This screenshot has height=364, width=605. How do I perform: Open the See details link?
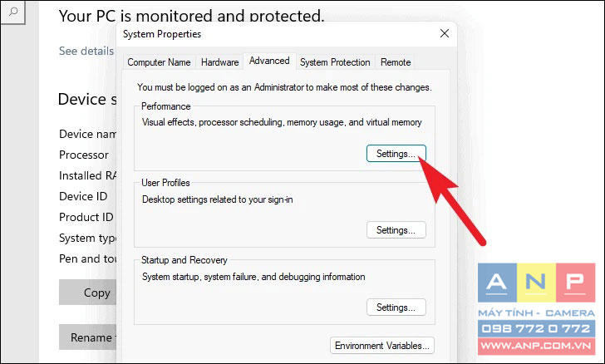pyautogui.click(x=86, y=51)
